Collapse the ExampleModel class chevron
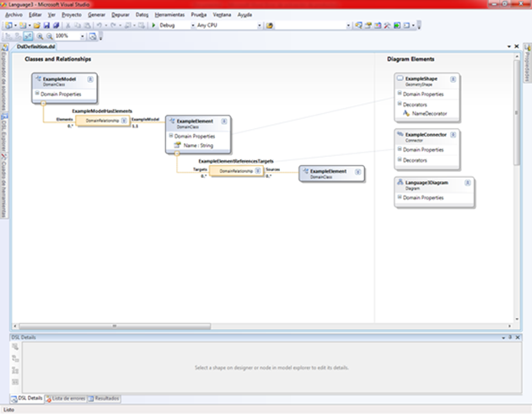 pos(90,79)
